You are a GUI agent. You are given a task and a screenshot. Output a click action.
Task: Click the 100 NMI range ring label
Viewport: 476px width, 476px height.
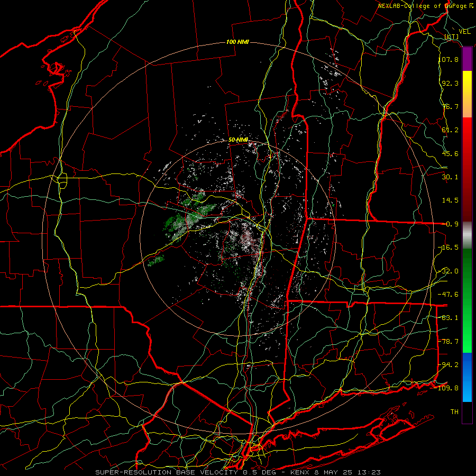[x=237, y=42]
